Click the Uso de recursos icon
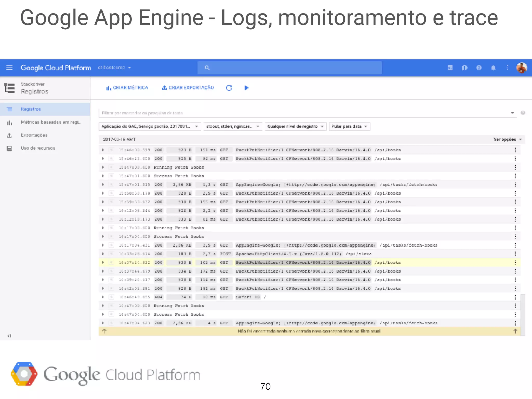Viewport: 532px width, 399px height. point(9,148)
